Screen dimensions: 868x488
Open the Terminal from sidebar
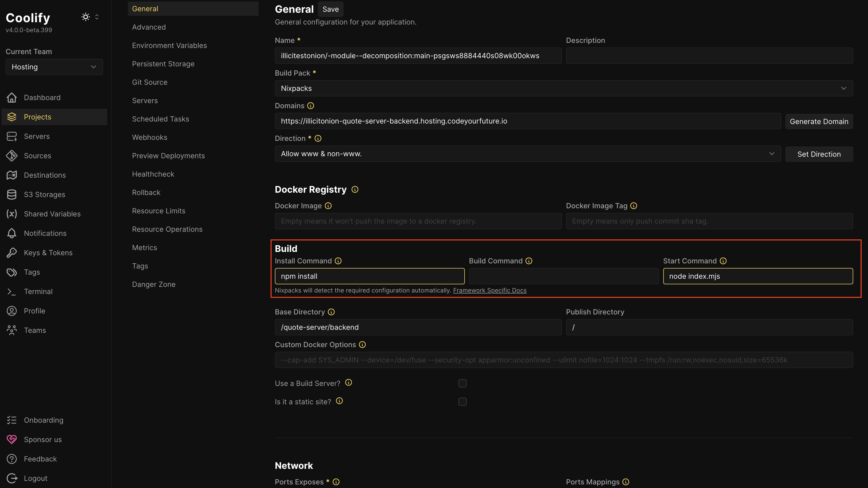point(38,291)
